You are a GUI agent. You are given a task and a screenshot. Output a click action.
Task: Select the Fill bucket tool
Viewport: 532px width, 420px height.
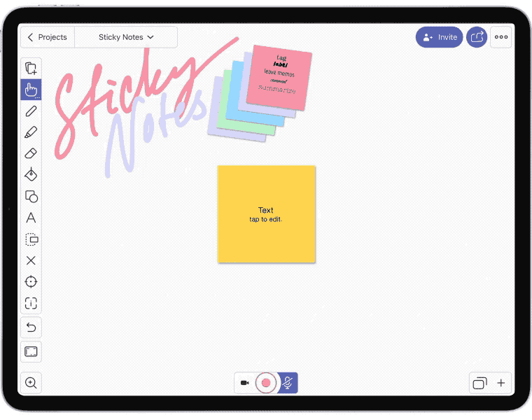pyautogui.click(x=31, y=175)
